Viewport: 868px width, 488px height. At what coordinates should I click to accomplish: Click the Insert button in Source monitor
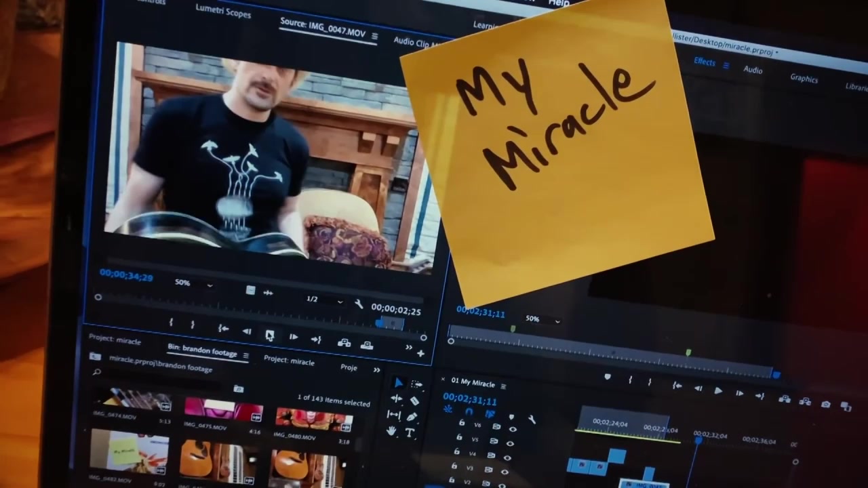(344, 342)
